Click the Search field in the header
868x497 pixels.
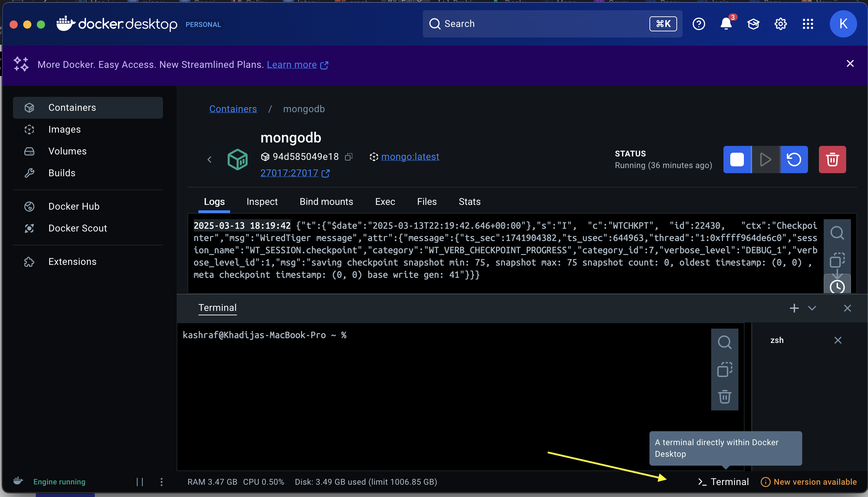[x=552, y=24]
